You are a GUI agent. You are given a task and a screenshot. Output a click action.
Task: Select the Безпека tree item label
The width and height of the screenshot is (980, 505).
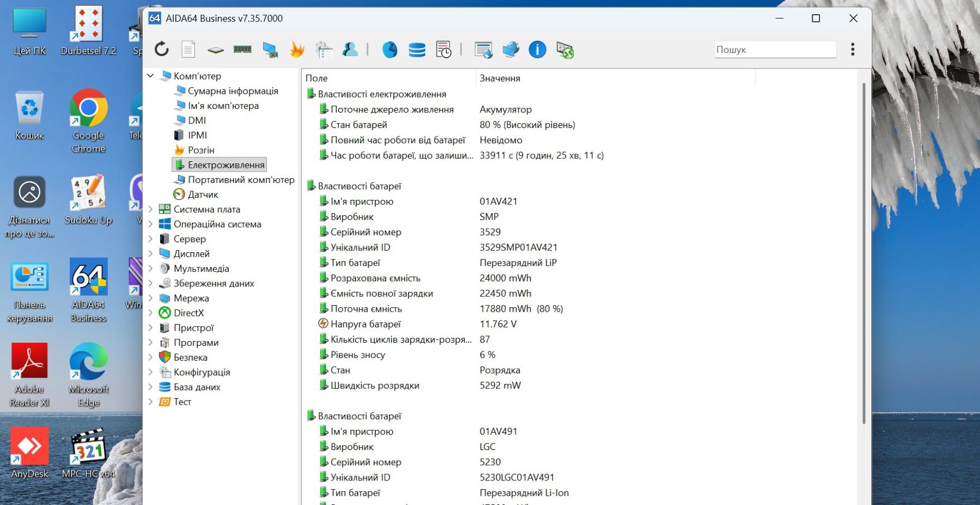[x=191, y=357]
